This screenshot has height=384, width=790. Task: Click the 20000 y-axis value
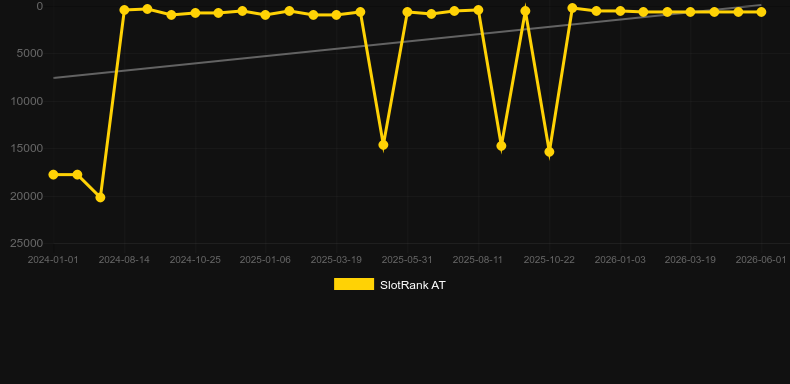27,196
